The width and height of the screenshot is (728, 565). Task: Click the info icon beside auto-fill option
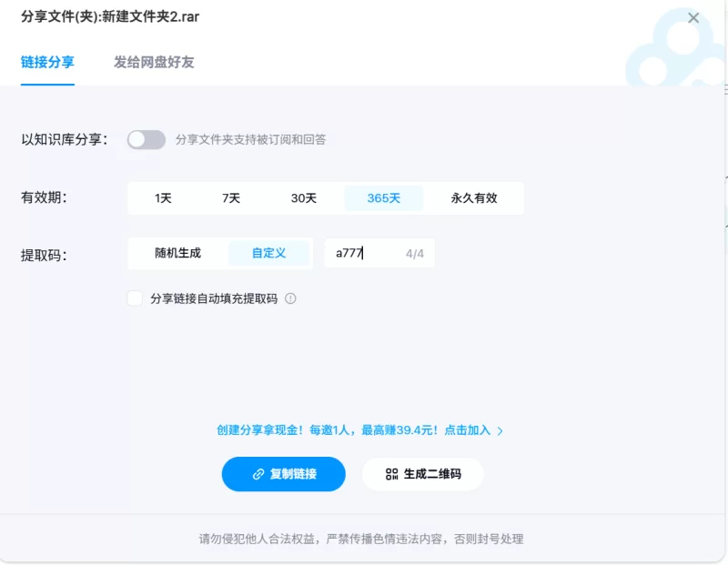tap(290, 298)
